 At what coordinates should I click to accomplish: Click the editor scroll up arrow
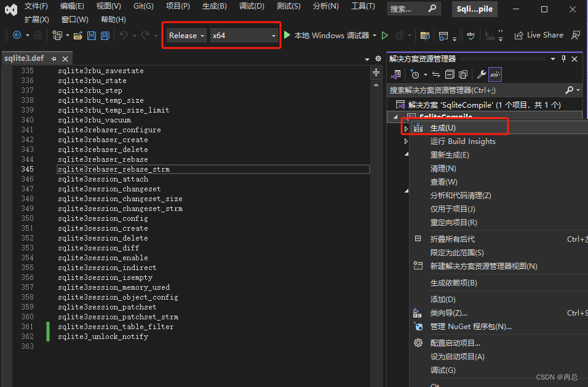point(376,85)
